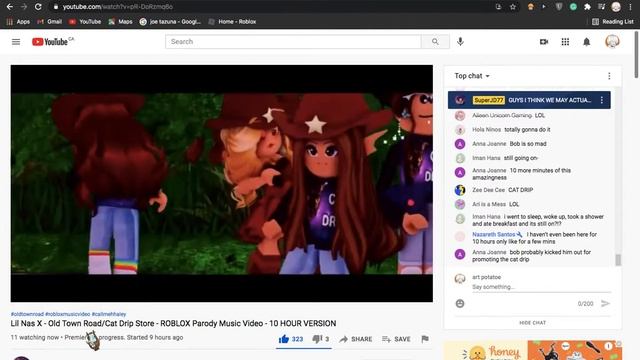Share the video
Image resolution: width=640 pixels, height=360 pixels.
pos(356,339)
